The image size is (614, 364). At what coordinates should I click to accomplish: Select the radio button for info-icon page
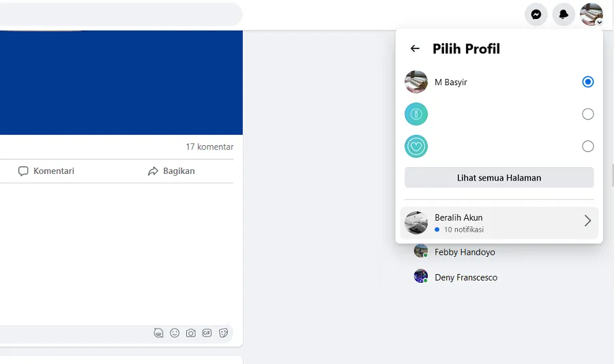pos(588,115)
